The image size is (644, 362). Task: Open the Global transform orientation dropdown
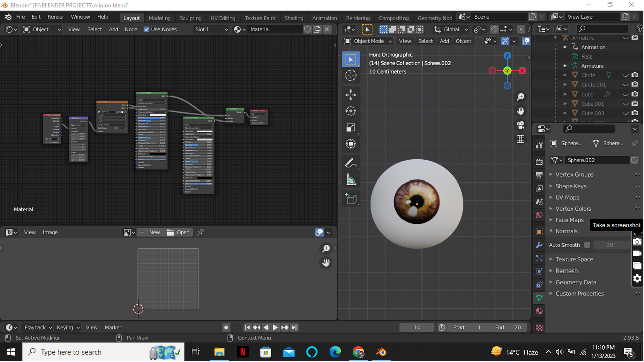451,29
